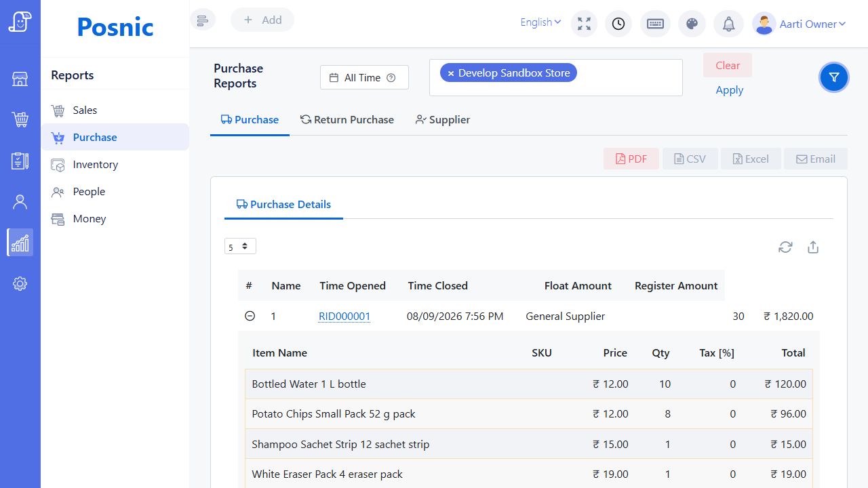Open the settings gear in left rail

(20, 283)
